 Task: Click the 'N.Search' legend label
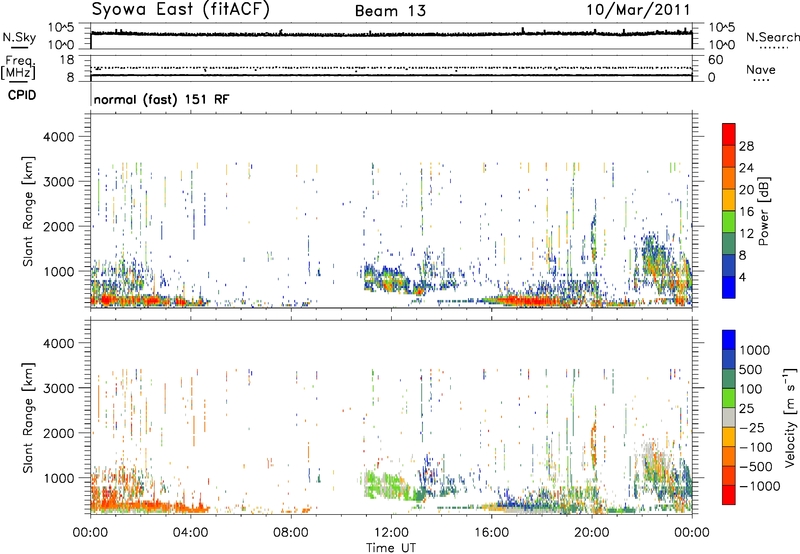772,37
